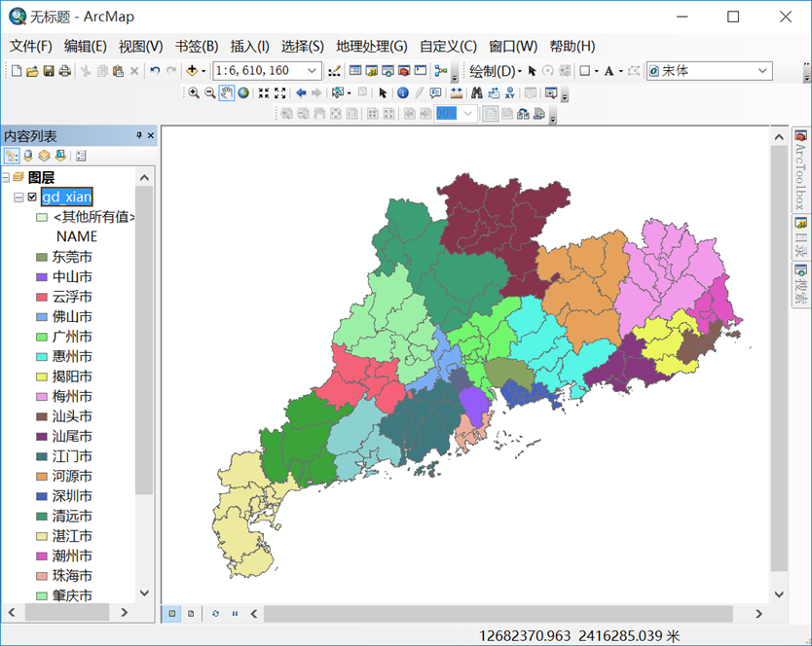
Task: Open Go To XY tool
Action: tap(510, 93)
